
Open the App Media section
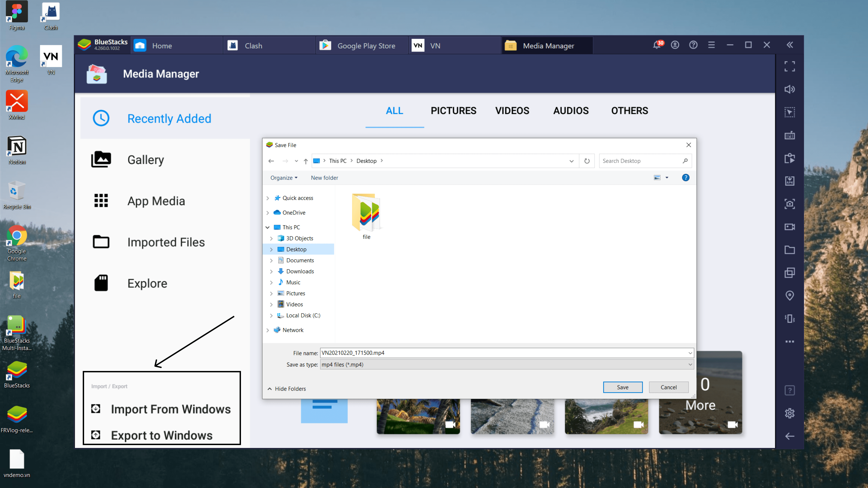(x=156, y=200)
